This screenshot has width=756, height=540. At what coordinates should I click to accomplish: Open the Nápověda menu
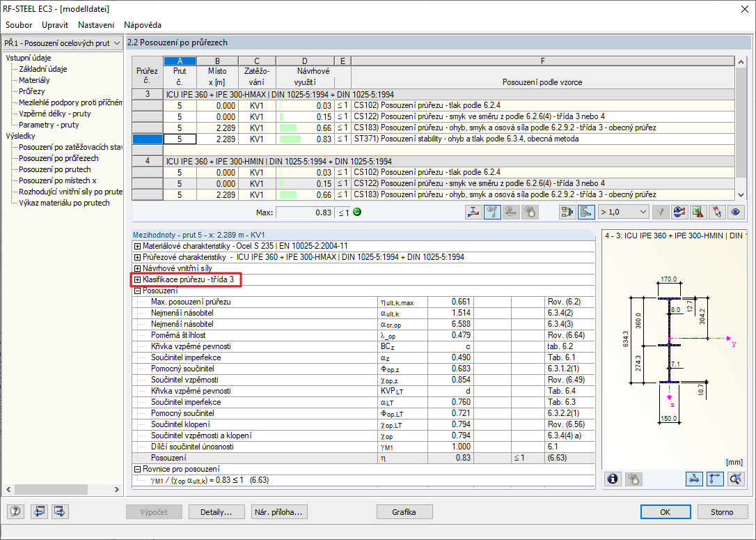point(143,25)
